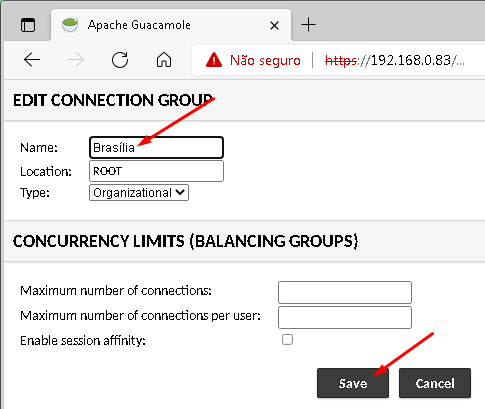
Task: Click the Maximum number of connections field
Action: pos(345,292)
